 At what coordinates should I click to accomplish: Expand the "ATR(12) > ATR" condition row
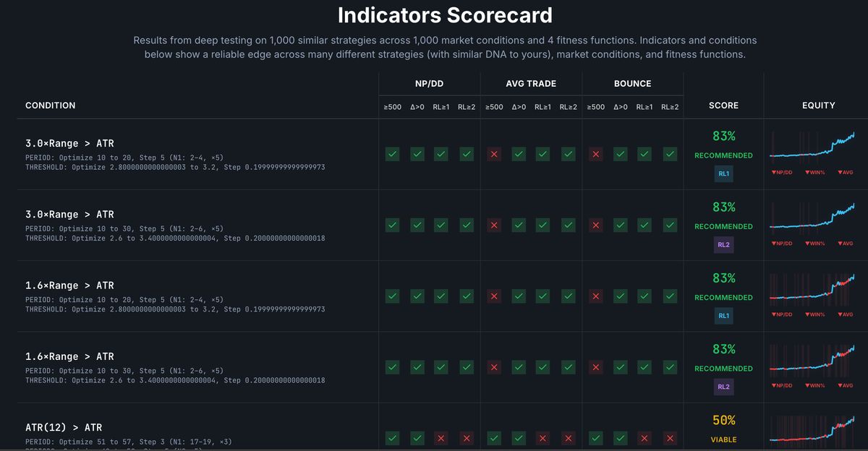(x=63, y=426)
